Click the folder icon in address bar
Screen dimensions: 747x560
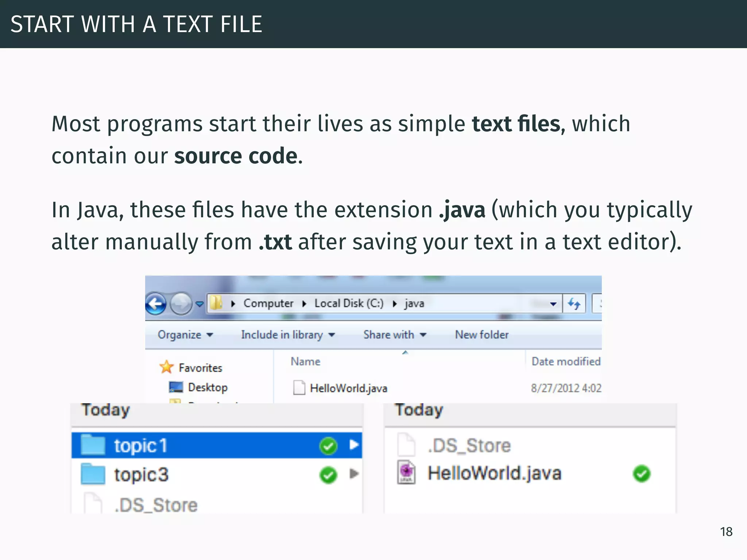(216, 303)
